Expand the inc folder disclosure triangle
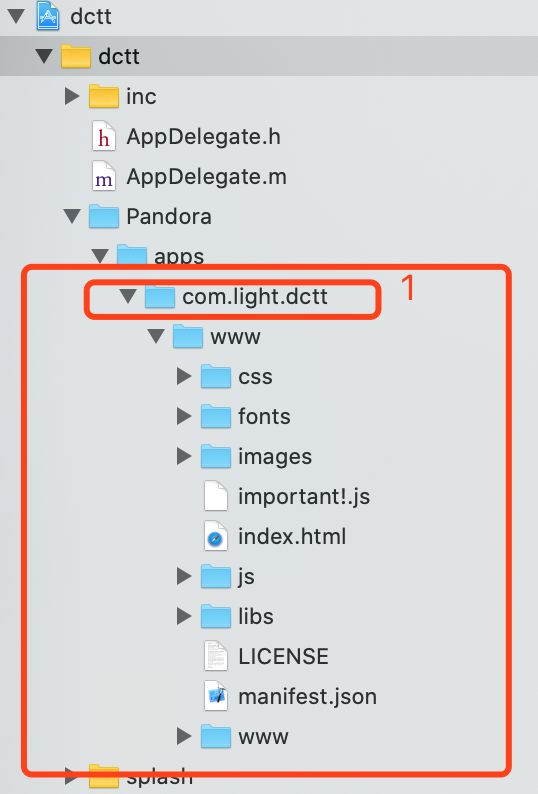 tap(72, 96)
